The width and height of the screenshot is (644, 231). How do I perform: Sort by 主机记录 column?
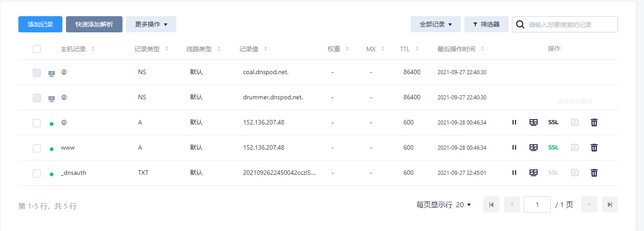click(x=93, y=49)
